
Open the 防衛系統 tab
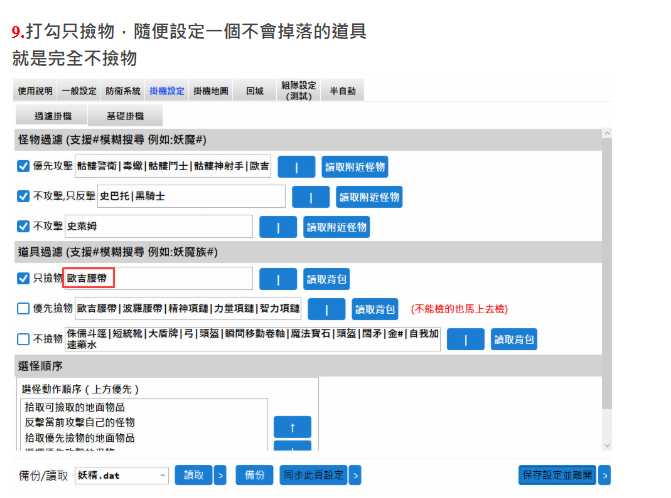pos(123,91)
